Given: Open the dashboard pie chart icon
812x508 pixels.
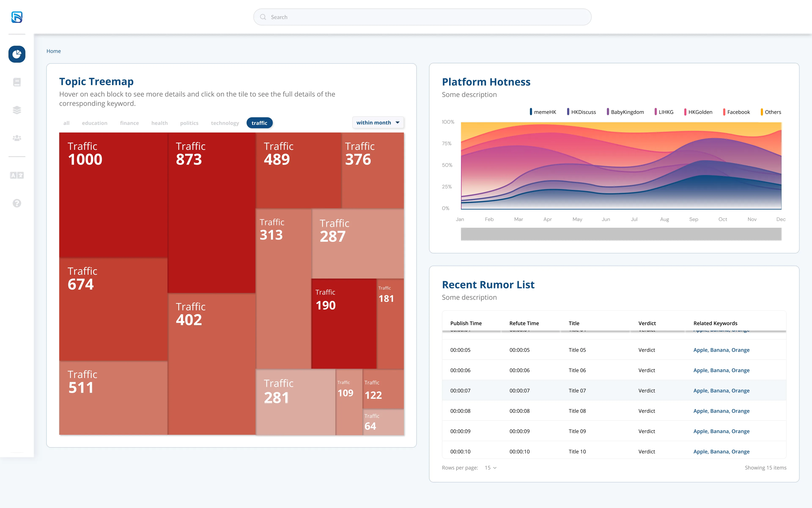Looking at the screenshot, I should click(x=17, y=54).
